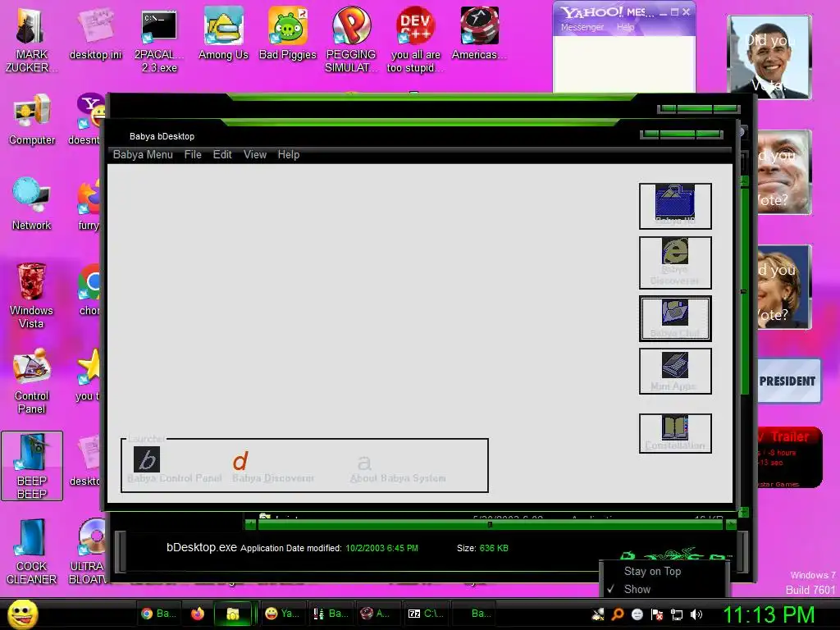The width and height of the screenshot is (840, 630).
Task: Open the Help menu in bDesktop
Action: click(x=288, y=155)
